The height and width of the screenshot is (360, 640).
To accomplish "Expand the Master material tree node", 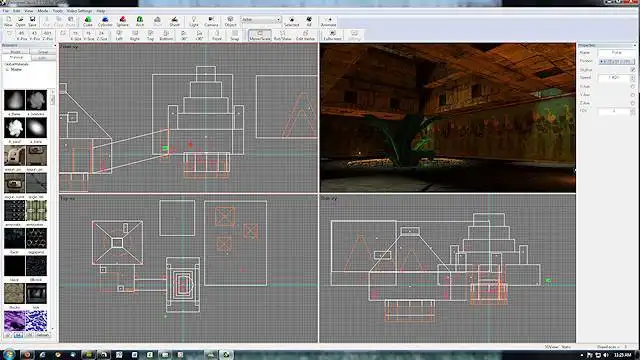I will [x=7, y=70].
